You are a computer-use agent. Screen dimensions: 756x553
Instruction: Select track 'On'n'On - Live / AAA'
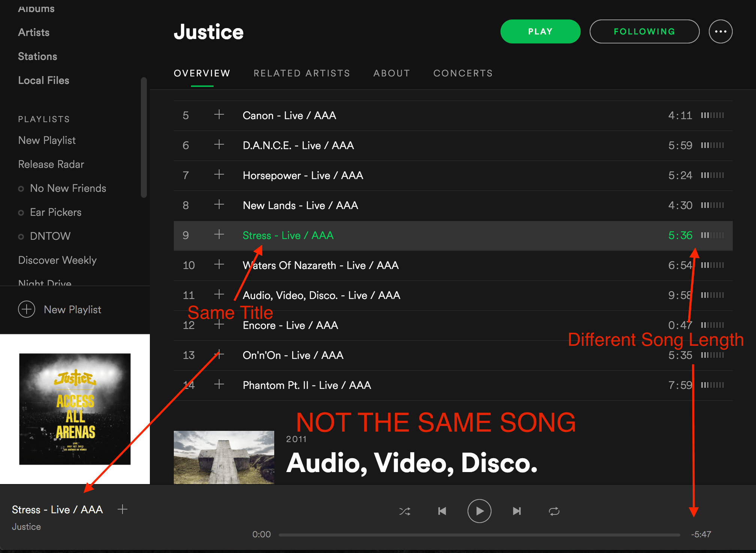293,355
